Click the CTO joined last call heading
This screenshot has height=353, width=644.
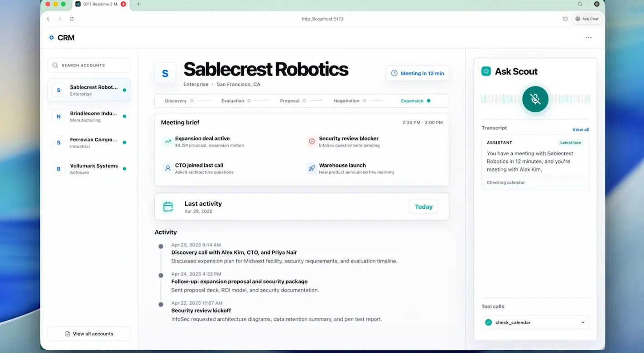[199, 165]
